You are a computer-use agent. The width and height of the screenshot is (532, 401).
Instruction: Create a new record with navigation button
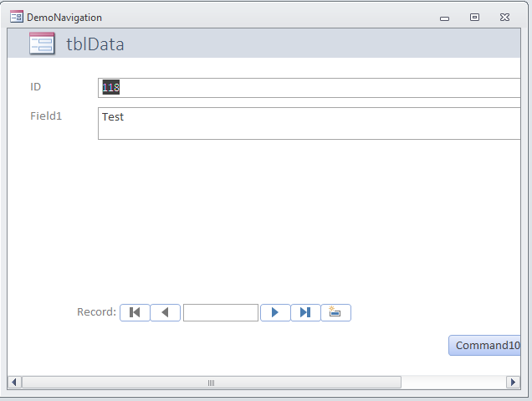click(335, 312)
